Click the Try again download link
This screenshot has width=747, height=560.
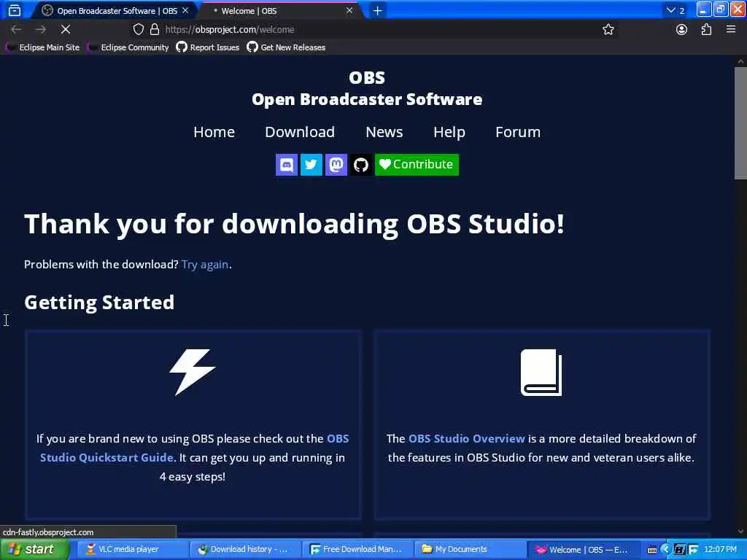coord(205,265)
